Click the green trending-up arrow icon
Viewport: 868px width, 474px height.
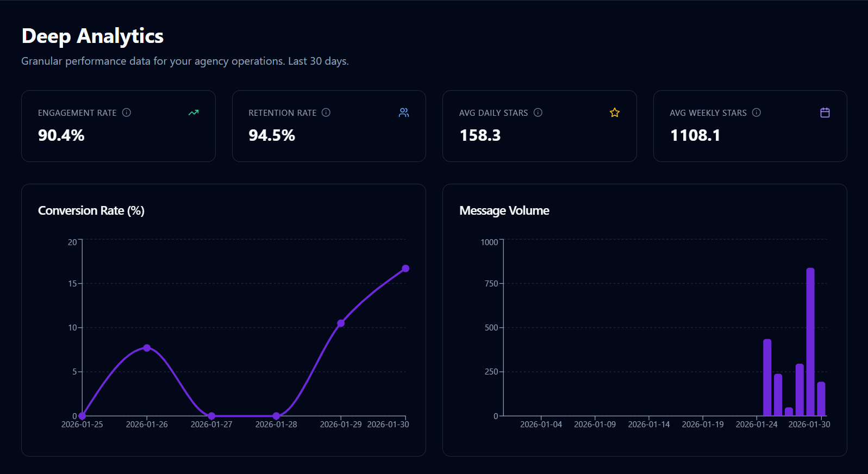pos(193,113)
